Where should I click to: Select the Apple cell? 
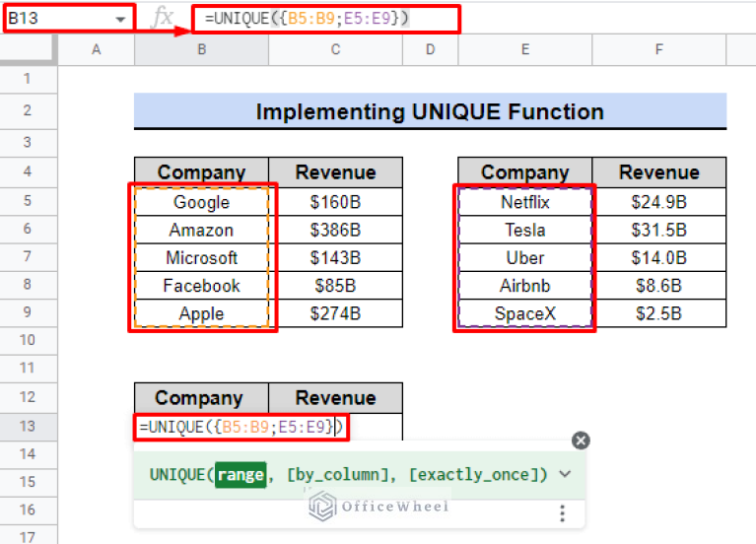click(201, 313)
